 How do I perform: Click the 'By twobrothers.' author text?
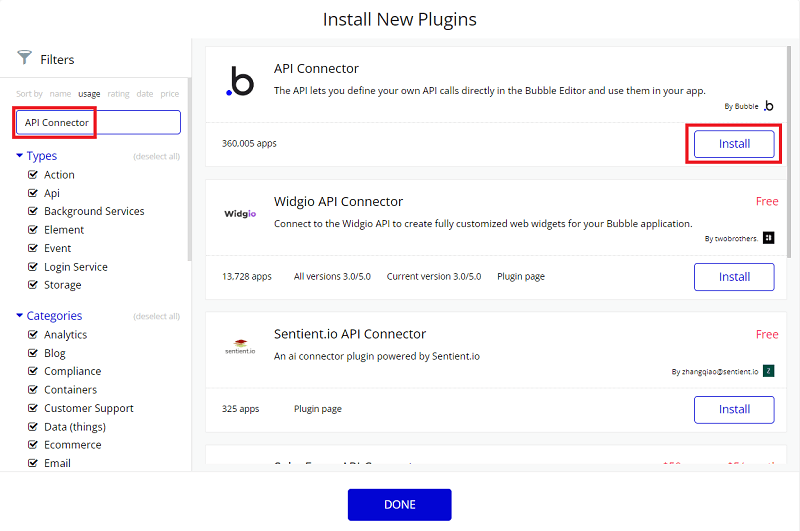pos(731,239)
